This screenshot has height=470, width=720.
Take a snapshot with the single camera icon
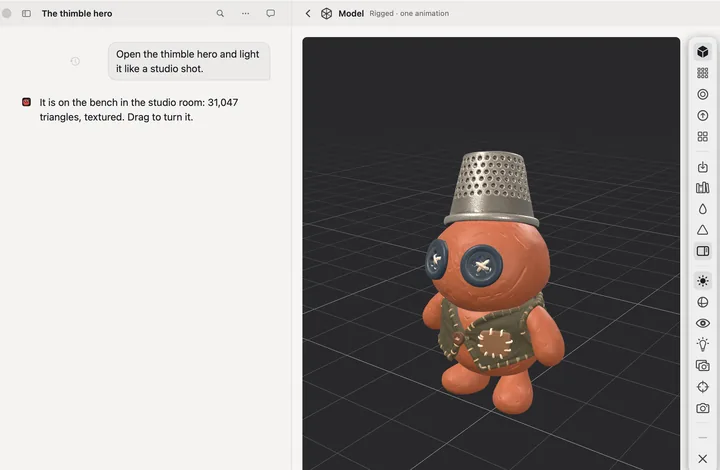pyautogui.click(x=703, y=408)
